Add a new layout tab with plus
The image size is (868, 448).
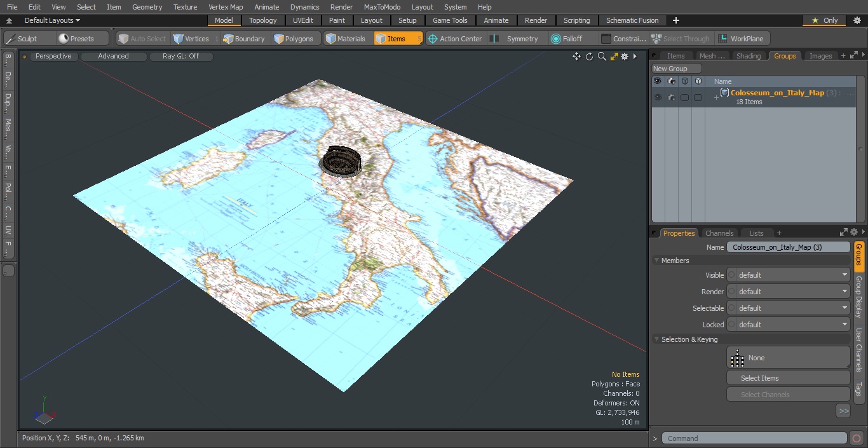point(675,20)
